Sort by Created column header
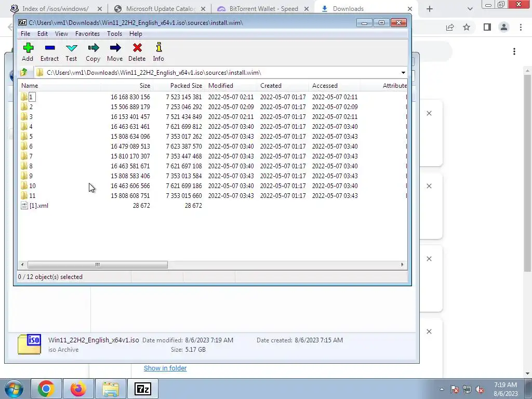 pyautogui.click(x=283, y=86)
